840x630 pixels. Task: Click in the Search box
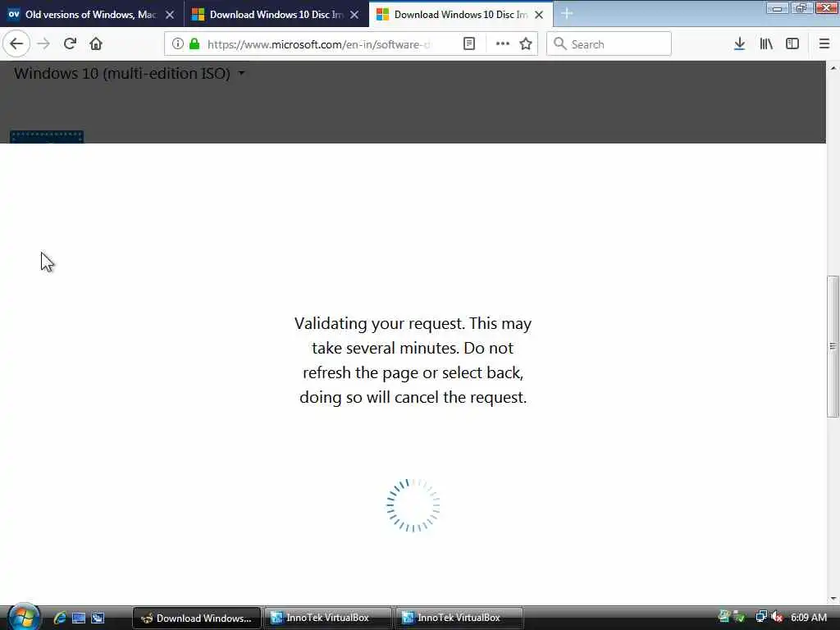[x=609, y=44]
